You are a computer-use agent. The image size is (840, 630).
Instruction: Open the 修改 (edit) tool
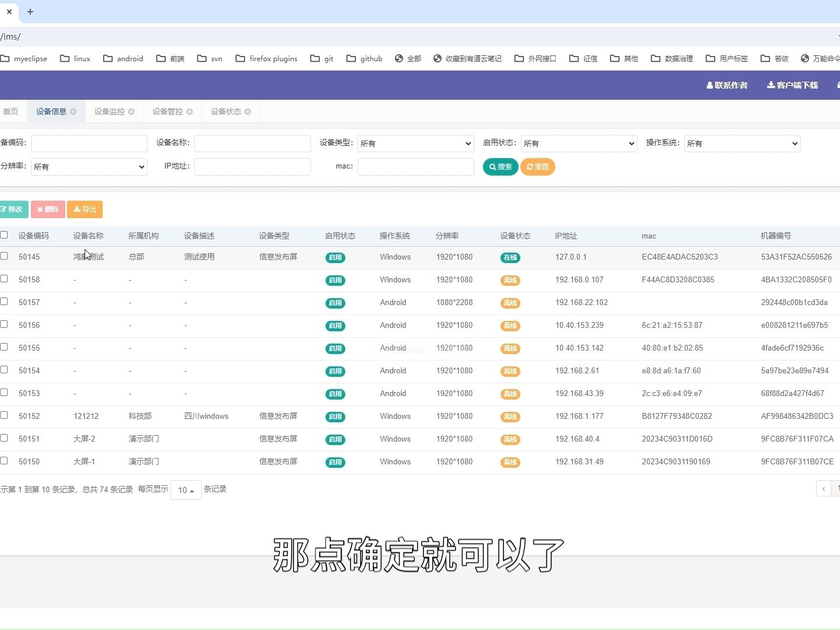[13, 209]
